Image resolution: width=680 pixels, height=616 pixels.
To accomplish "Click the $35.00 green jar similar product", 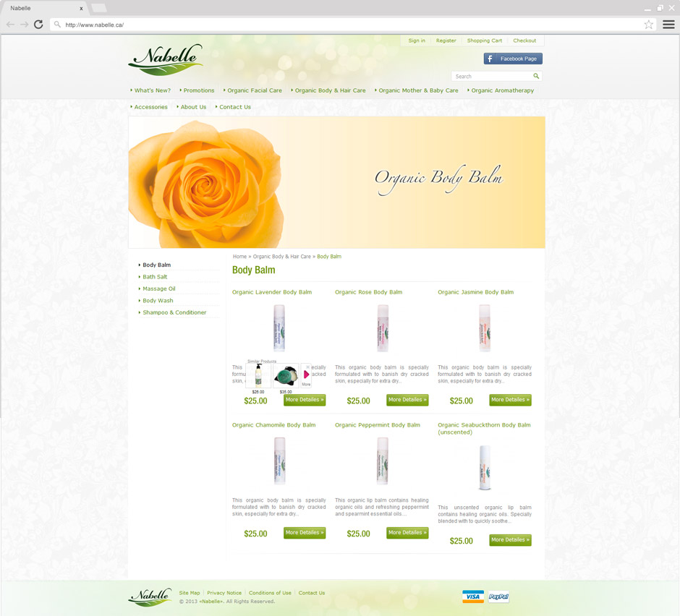I will coord(286,376).
